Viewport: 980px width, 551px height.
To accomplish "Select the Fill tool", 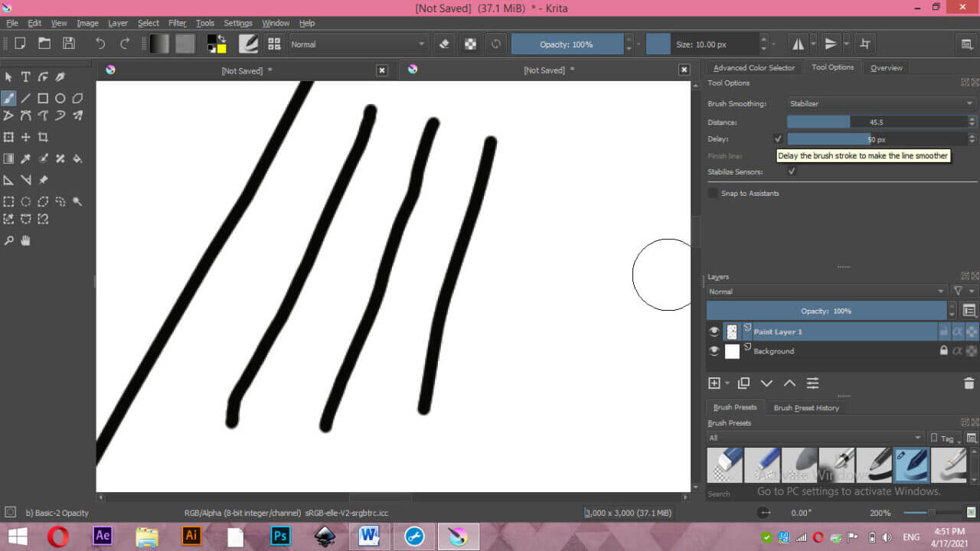I will point(78,158).
